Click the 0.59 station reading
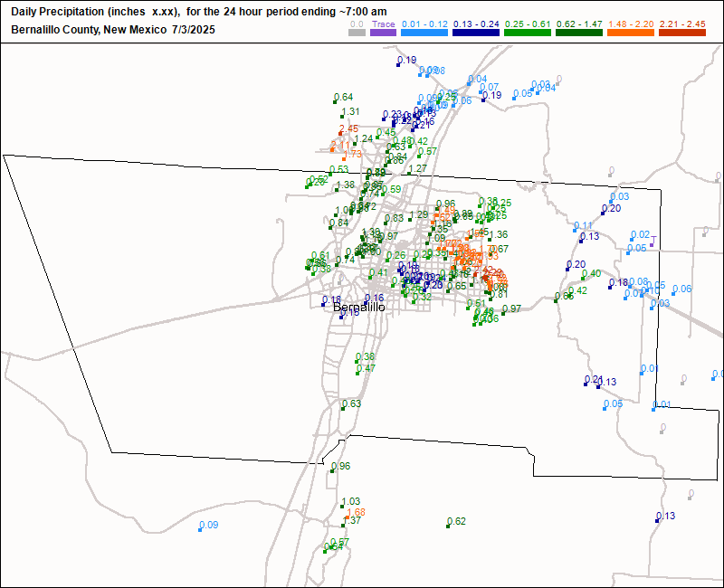724x588 pixels. coord(392,190)
